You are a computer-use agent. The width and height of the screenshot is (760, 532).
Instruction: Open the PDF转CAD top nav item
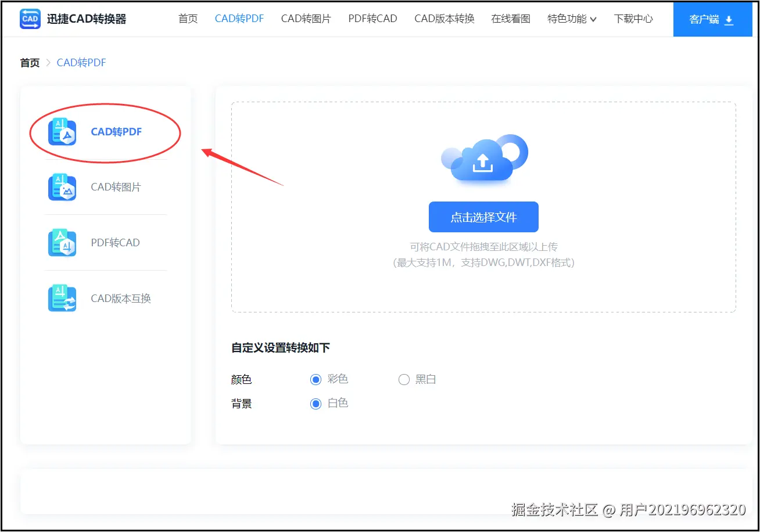[x=373, y=19]
